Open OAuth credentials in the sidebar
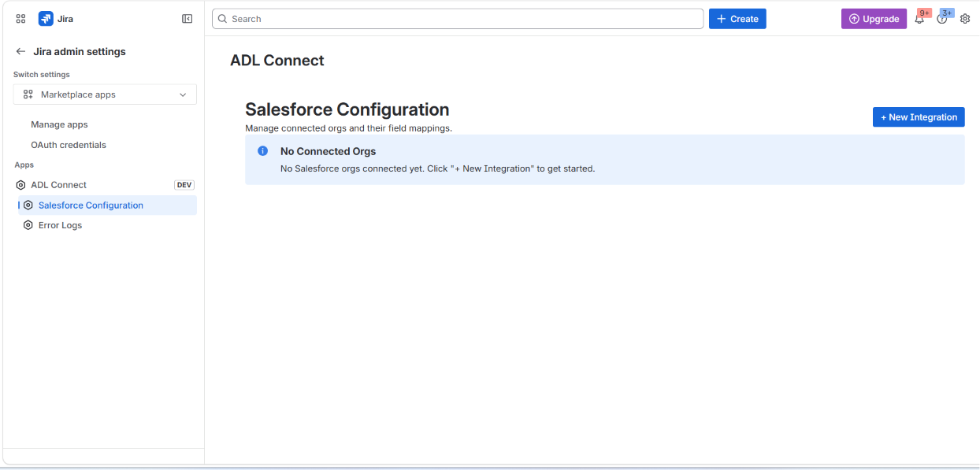This screenshot has width=980, height=470. tap(69, 145)
